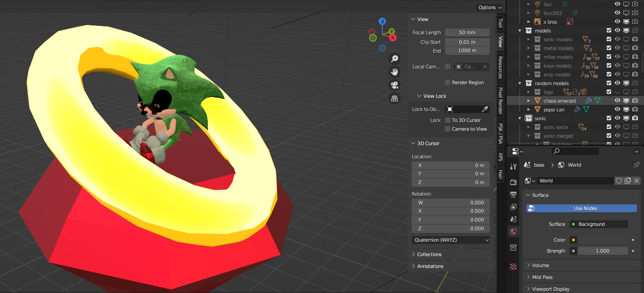
Task: Click the camera icon on logo row
Action: click(584, 92)
